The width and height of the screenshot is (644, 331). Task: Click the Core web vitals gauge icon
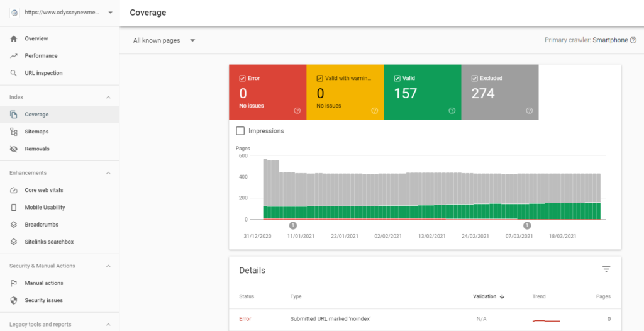click(14, 191)
